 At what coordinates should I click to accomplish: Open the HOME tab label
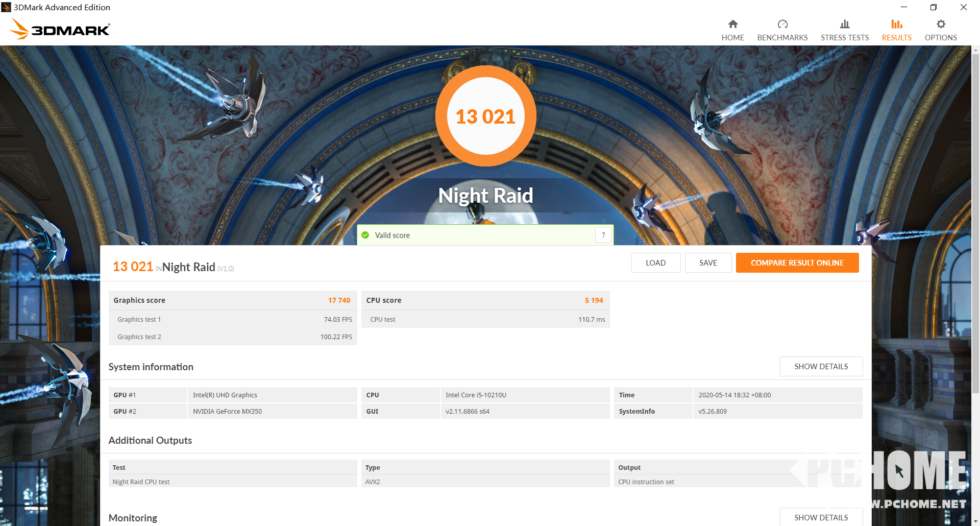[733, 38]
